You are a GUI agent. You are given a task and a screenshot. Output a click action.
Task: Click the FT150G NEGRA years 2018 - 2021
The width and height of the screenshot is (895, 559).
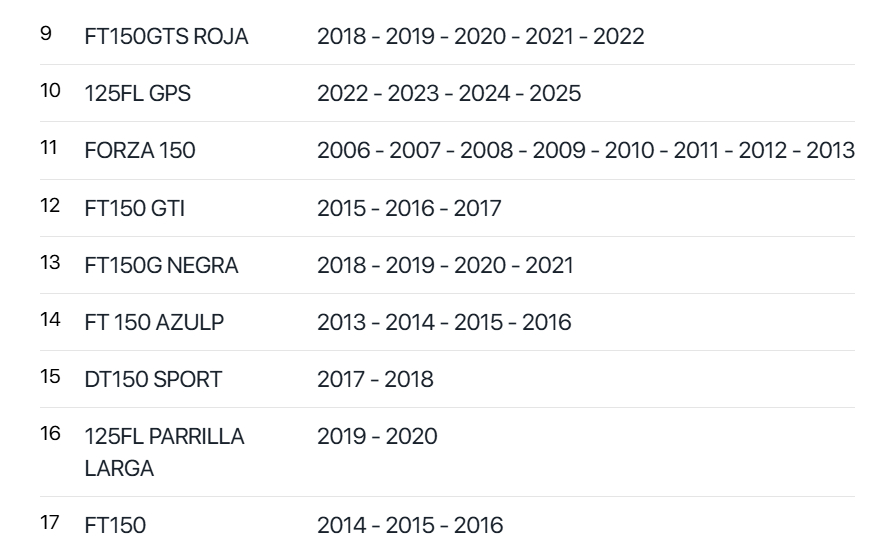click(x=445, y=265)
